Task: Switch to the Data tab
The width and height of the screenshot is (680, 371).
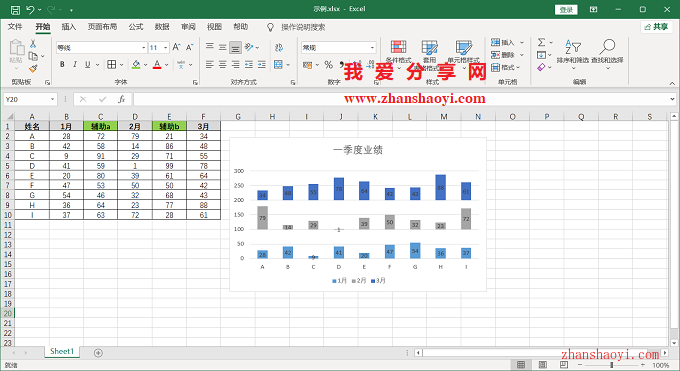Action: pyautogui.click(x=162, y=27)
